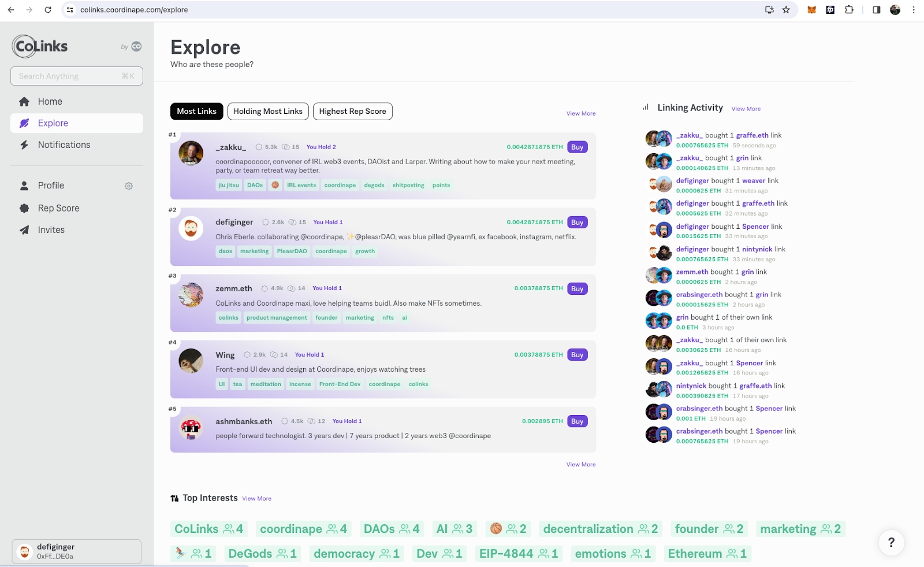Image resolution: width=924 pixels, height=567 pixels.
Task: Select the Most Links tab
Action: 196,112
